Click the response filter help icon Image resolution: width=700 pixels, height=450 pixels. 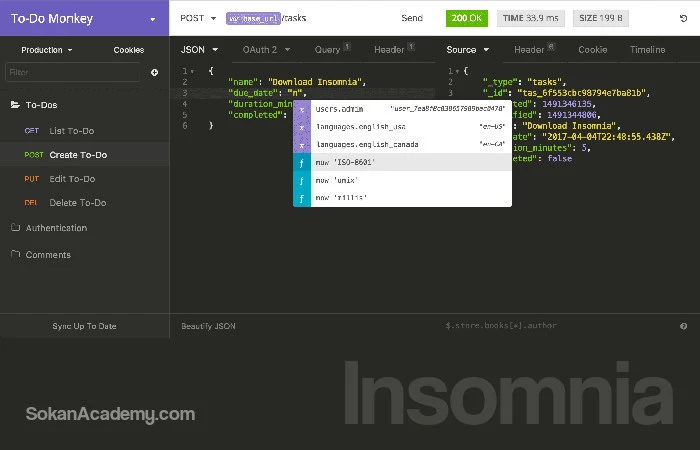683,326
